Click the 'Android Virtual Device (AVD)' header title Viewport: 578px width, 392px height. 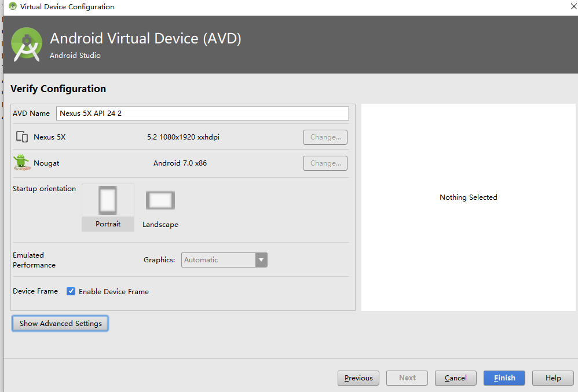[145, 38]
